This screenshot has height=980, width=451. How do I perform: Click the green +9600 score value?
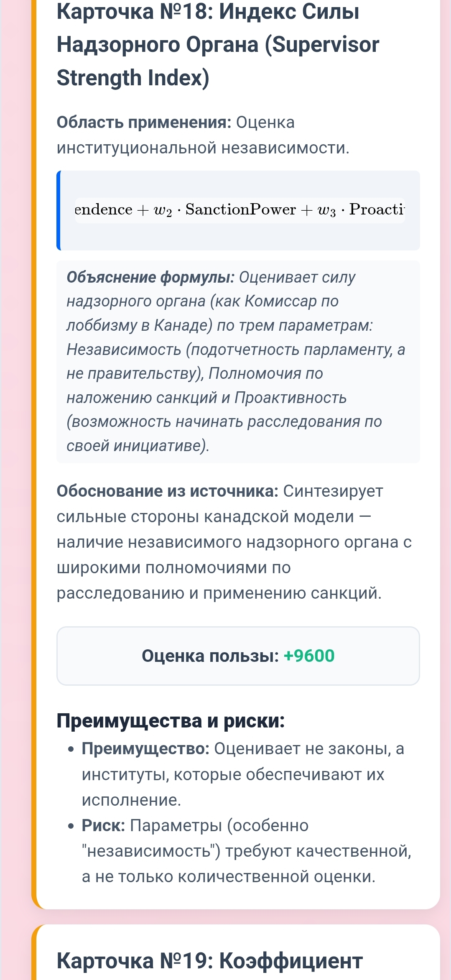pyautogui.click(x=309, y=656)
